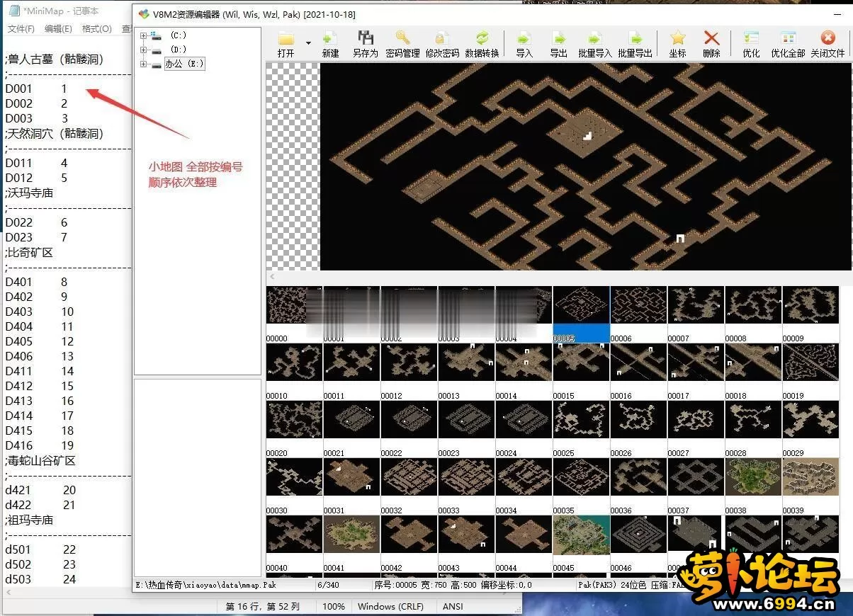Image resolution: width=853 pixels, height=616 pixels.
Task: Select the (C:) drive in the tree
Action: (179, 35)
